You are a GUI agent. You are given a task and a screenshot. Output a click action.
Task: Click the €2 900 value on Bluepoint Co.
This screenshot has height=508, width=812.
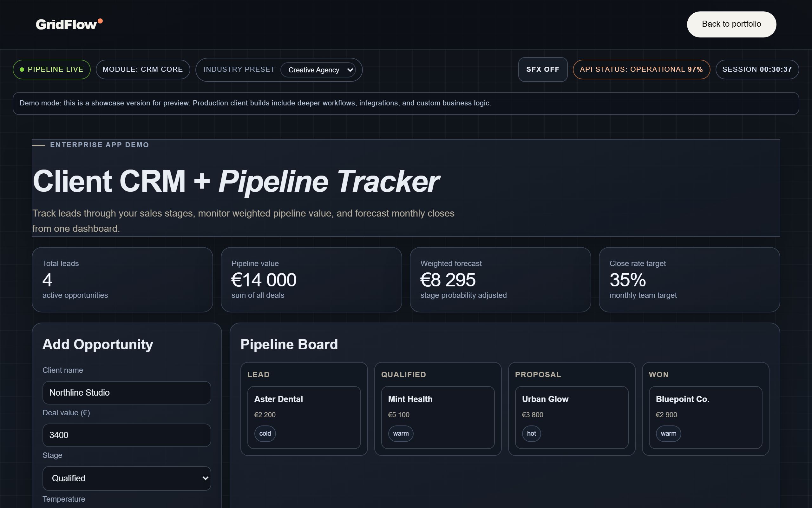[666, 415]
